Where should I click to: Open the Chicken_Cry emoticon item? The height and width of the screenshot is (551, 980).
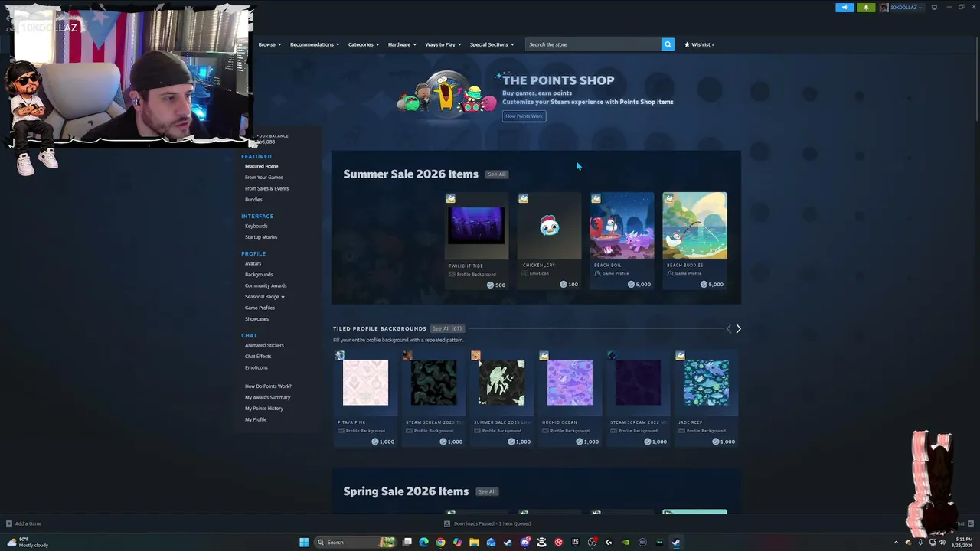pyautogui.click(x=549, y=241)
